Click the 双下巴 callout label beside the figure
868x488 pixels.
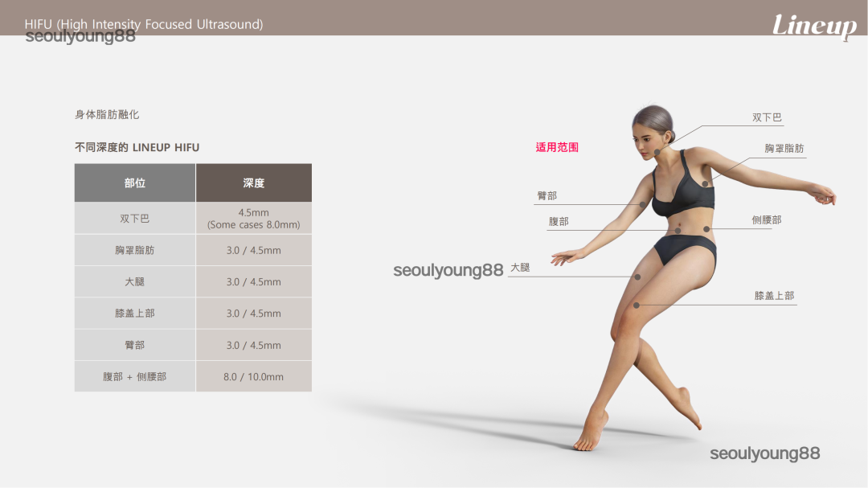[x=767, y=117]
